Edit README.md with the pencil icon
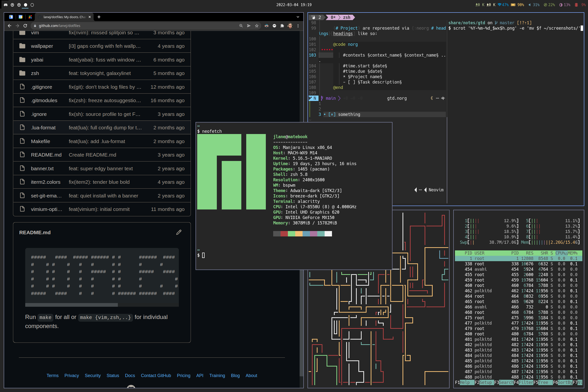588x392 pixels. pos(179,232)
